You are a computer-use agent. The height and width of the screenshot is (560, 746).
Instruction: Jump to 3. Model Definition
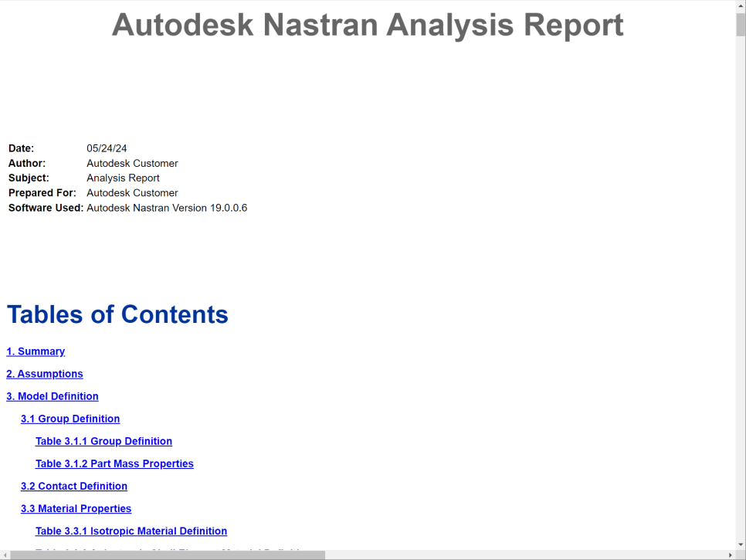point(53,396)
